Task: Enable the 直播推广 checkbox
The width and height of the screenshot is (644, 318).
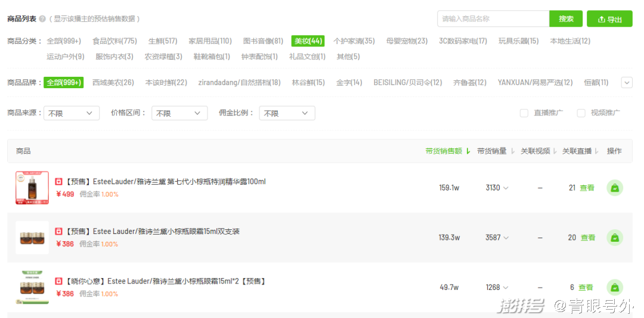Action: [x=524, y=113]
